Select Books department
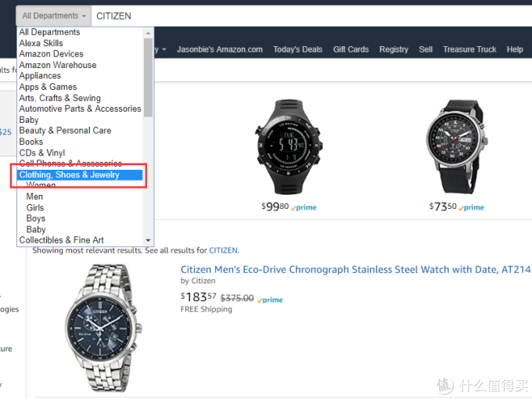Image resolution: width=532 pixels, height=399 pixels. (31, 142)
